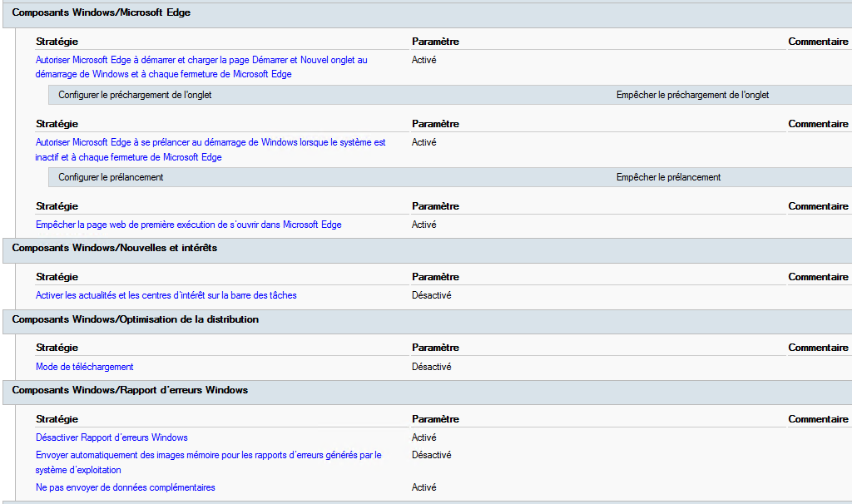
Task: Click 'Ne pas envoyer de données complémentaires' link
Action: click(125, 487)
